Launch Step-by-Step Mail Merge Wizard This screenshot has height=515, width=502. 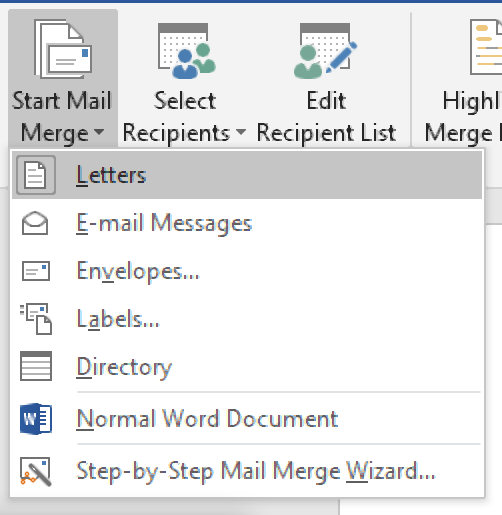click(247, 471)
